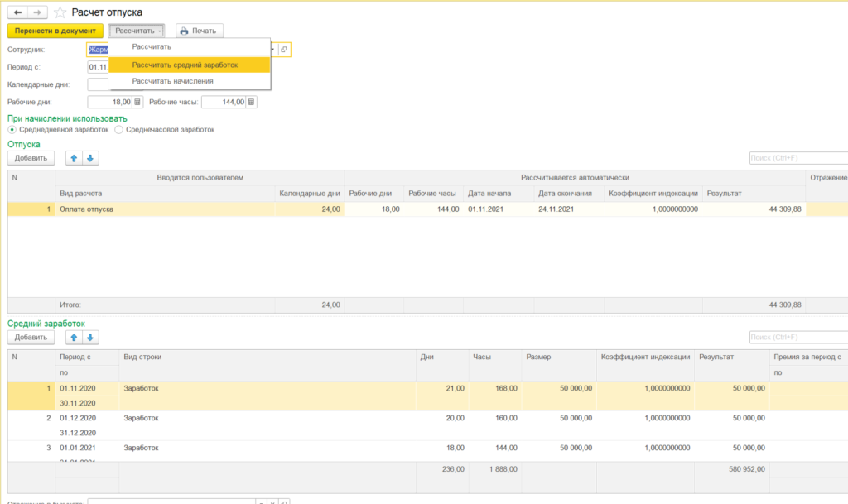Select the Оплата отпуска cell
The height and width of the screenshot is (504, 848).
coord(165,209)
